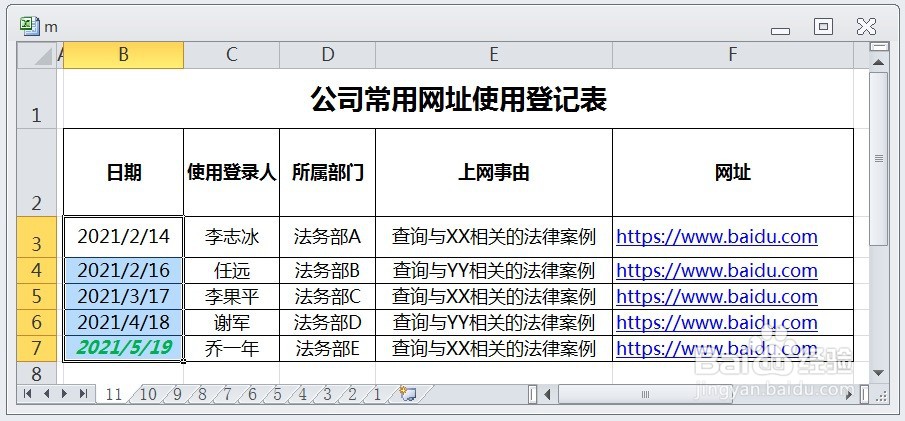The height and width of the screenshot is (421, 905).
Task: Select the header cell 上网事由
Action: point(493,173)
